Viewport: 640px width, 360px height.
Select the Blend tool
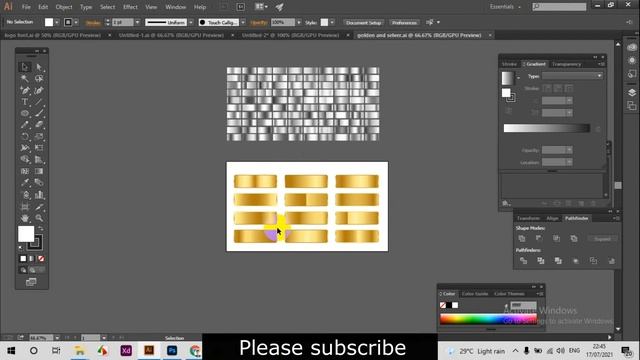[x=39, y=182]
